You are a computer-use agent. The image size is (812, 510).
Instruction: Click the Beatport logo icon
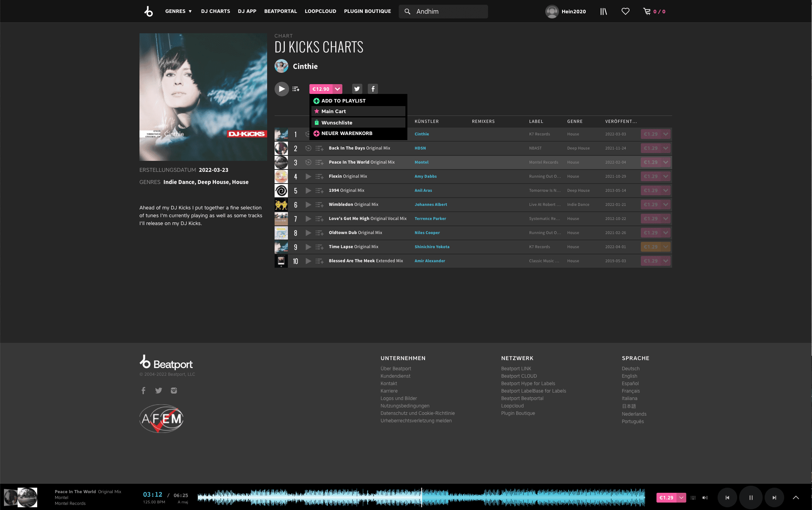(x=148, y=11)
